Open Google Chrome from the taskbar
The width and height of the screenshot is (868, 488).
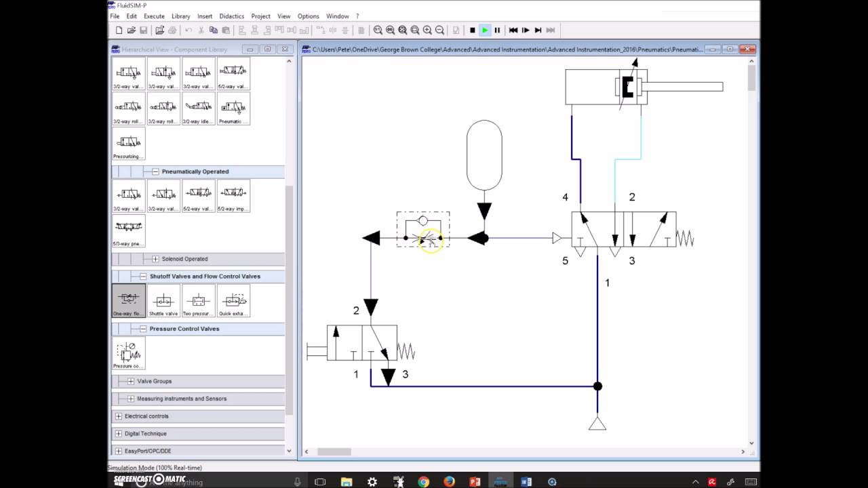[x=424, y=482]
